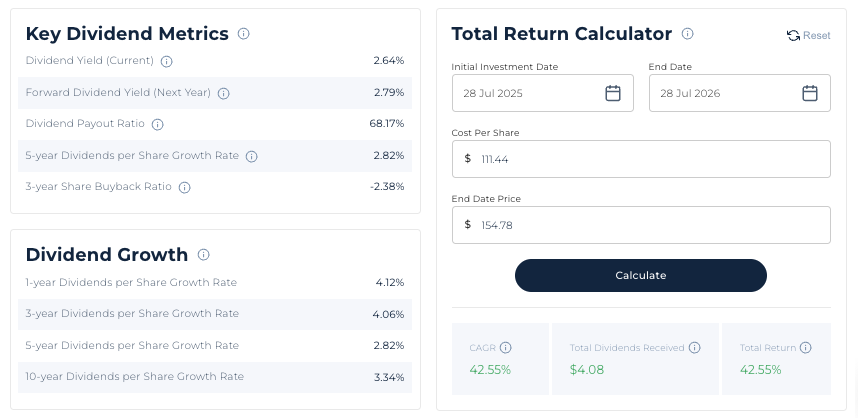
Task: Open info tooltip for Dividend Yield (Current)
Action: [166, 61]
